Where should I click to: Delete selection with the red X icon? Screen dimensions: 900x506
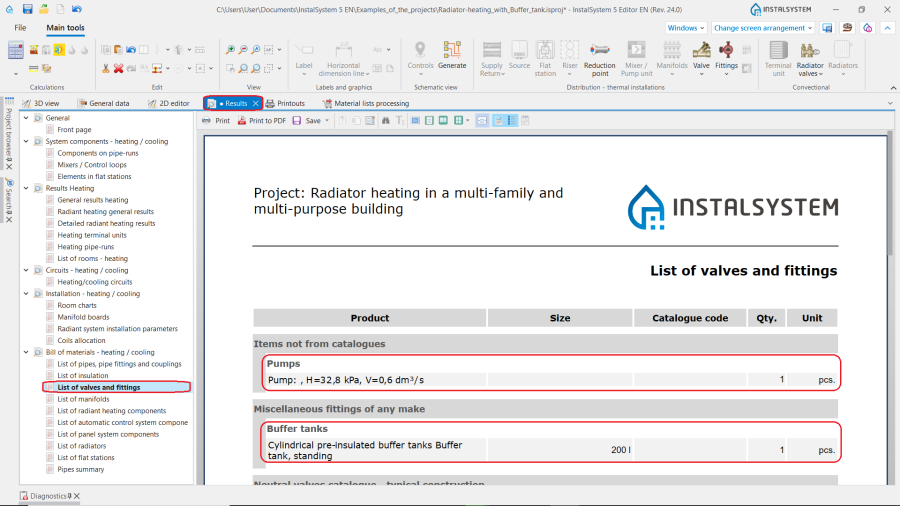click(118, 68)
